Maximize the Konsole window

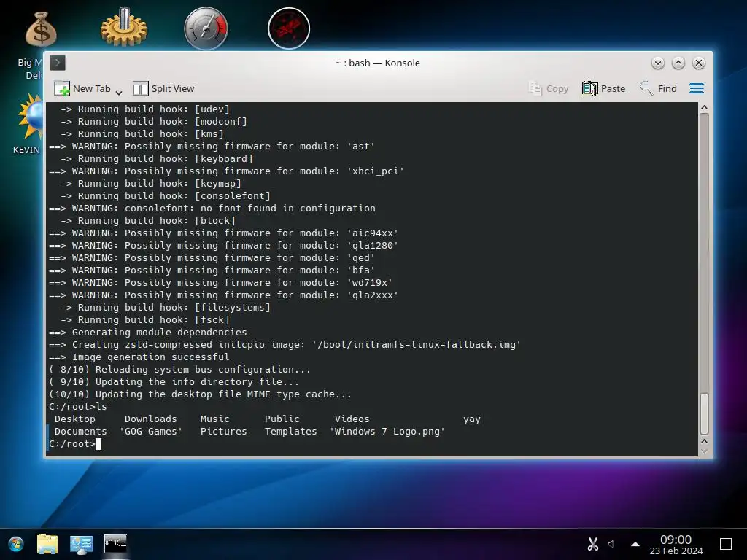(678, 63)
